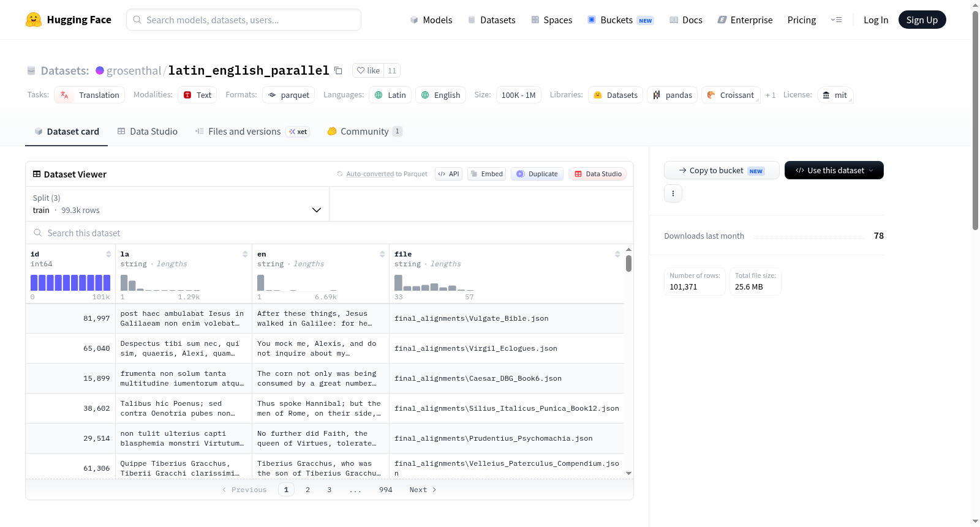Screen dimensions: 980x527
Task: Open the Files and versions tab
Action: (252, 131)
